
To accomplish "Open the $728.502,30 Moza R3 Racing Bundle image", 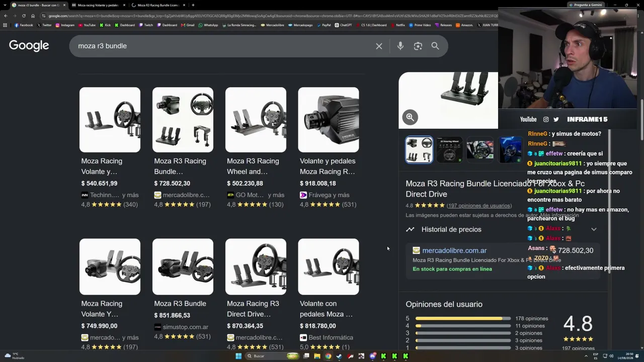I will click(183, 120).
